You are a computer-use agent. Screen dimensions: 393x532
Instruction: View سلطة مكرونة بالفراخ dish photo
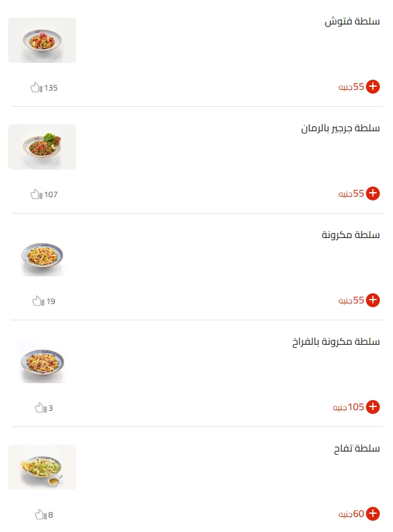[42, 361]
